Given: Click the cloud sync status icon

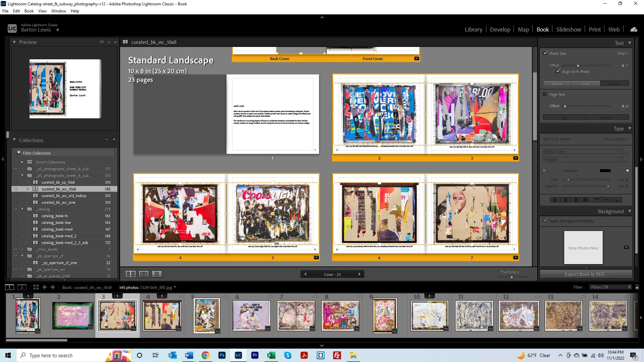Looking at the screenshot, I should pyautogui.click(x=634, y=29).
